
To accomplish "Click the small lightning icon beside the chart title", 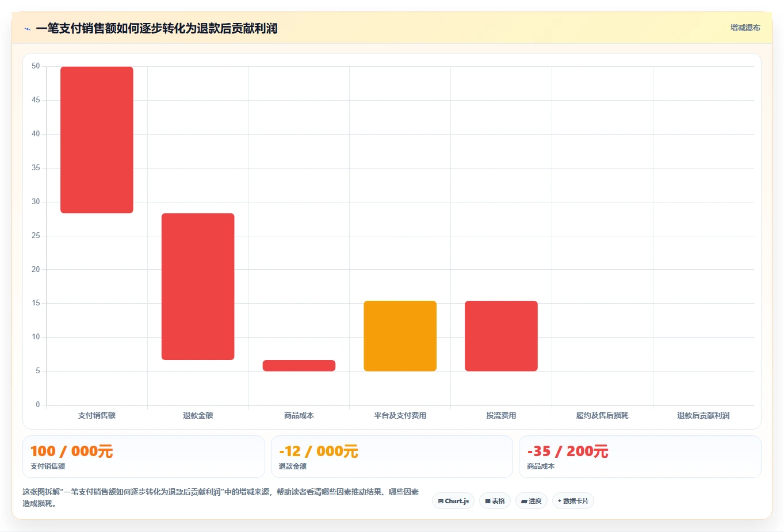I will [x=27, y=29].
